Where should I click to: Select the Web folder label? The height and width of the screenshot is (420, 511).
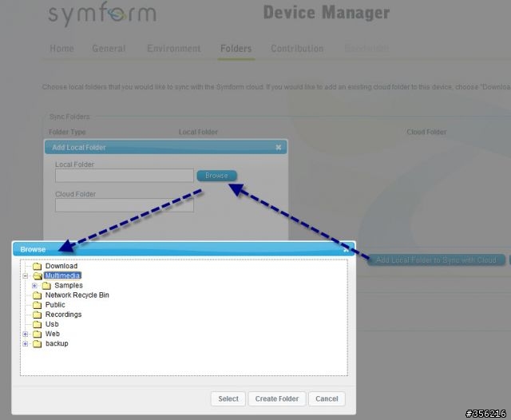click(53, 334)
